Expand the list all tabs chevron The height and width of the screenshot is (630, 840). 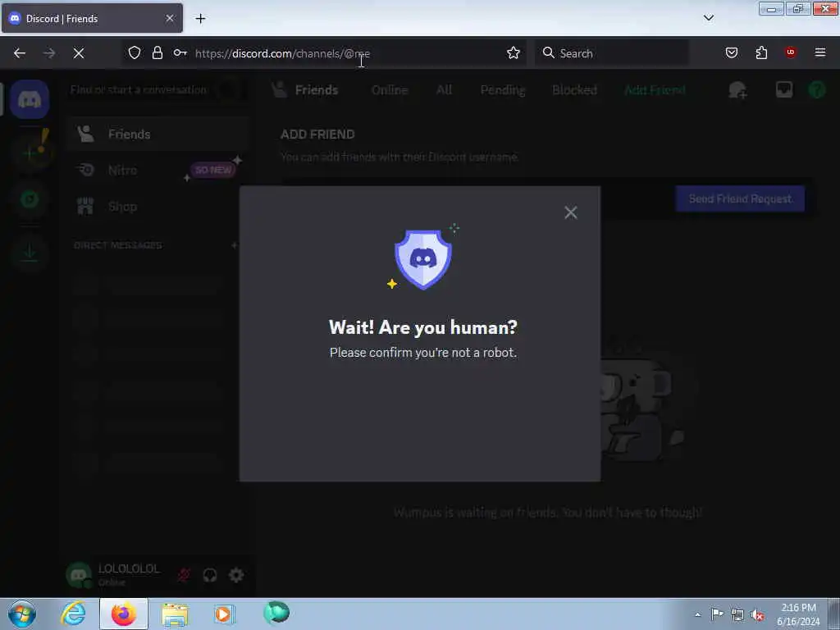tap(708, 18)
